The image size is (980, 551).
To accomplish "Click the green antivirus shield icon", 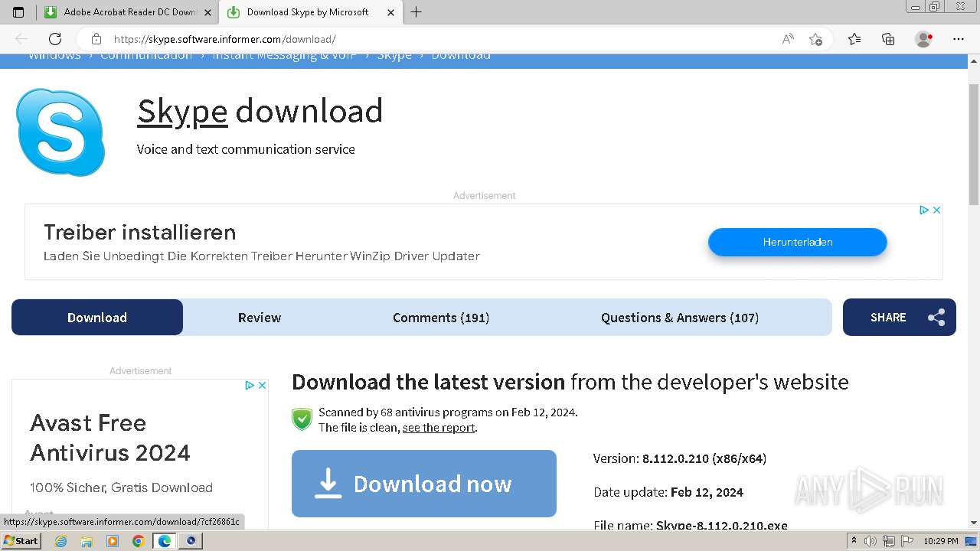I will 302,419.
